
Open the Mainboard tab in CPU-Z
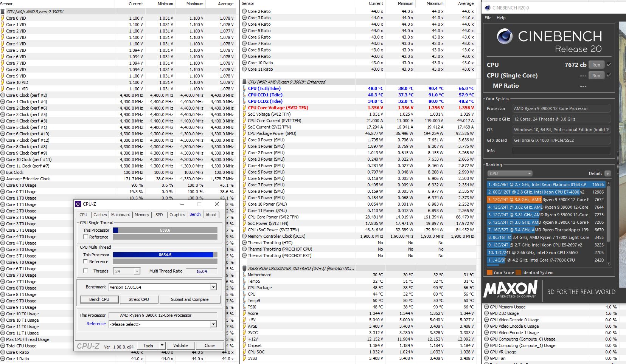coord(121,215)
